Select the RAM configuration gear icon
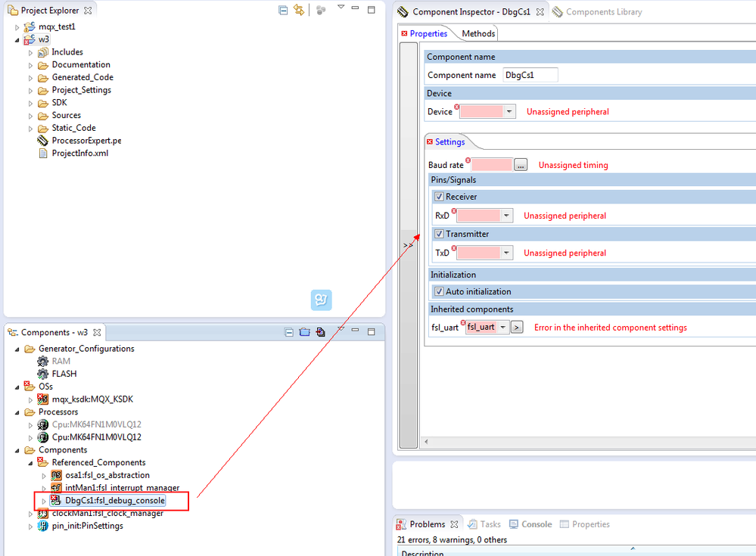 [43, 362]
